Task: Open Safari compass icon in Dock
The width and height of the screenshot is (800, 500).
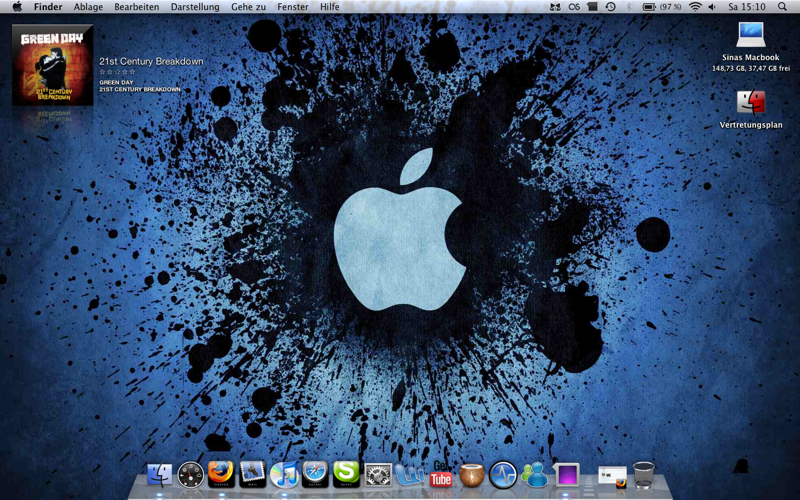Action: click(315, 474)
